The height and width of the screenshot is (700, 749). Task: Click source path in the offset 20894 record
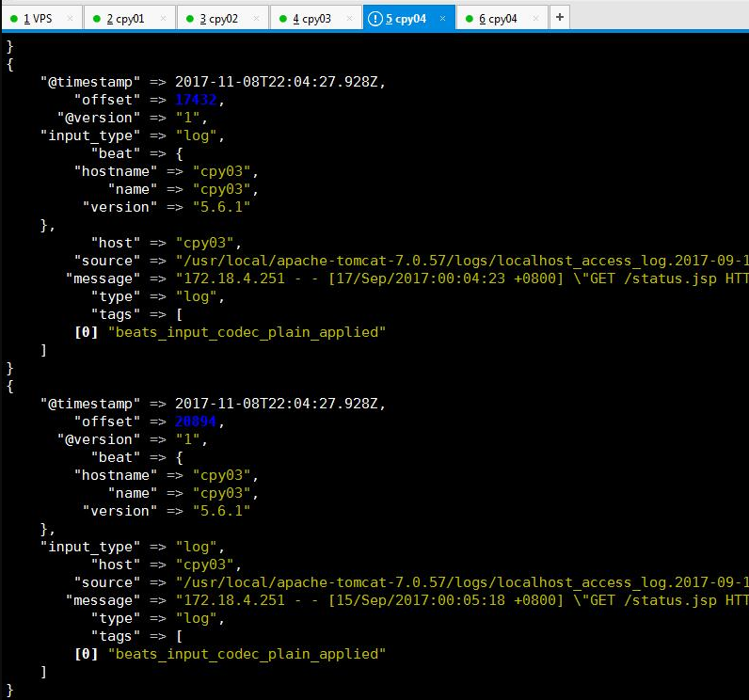point(462,582)
